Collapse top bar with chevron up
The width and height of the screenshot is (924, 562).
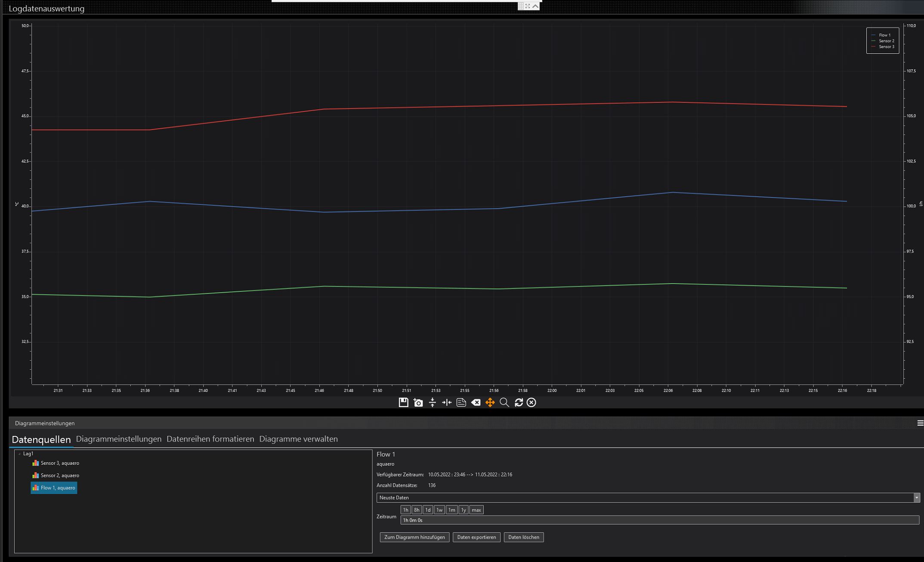point(535,6)
